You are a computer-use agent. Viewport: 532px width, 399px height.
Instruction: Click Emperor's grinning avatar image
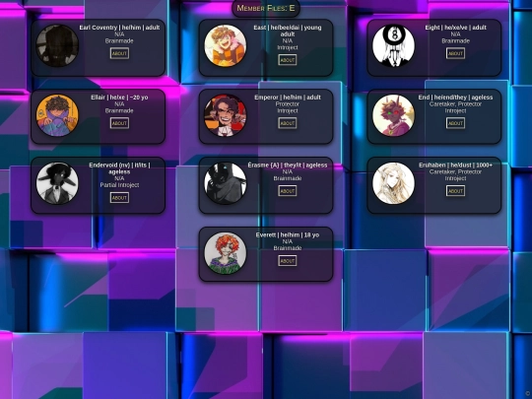(226, 115)
